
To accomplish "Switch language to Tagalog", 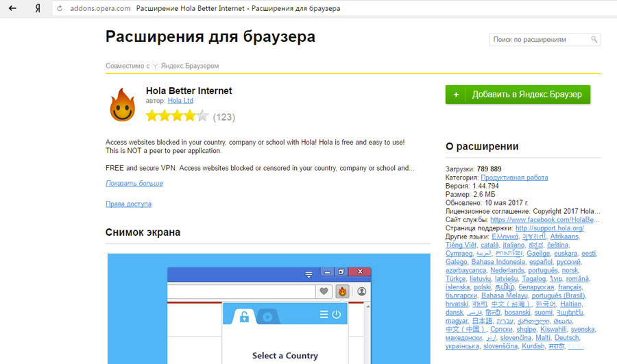I will [x=533, y=278].
